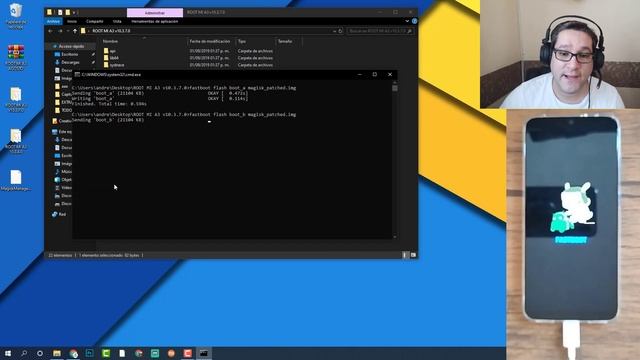Sort by the Tipo column header

coord(242,41)
